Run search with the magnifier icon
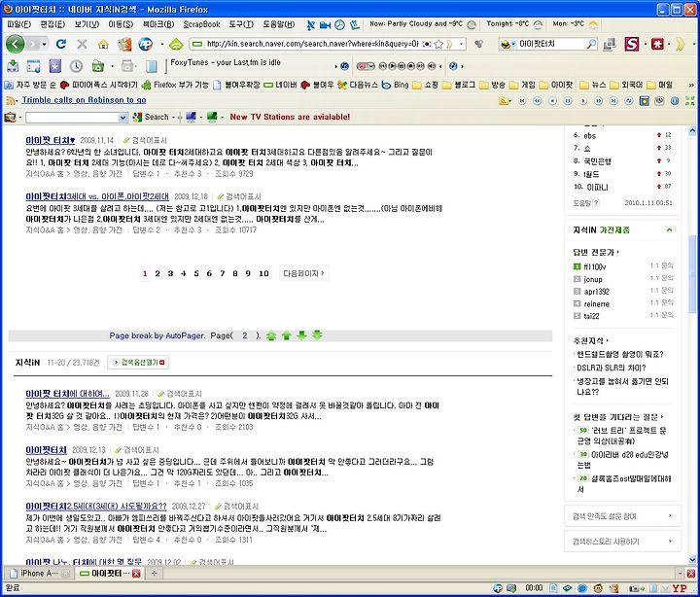This screenshot has height=597, width=700. pos(591,44)
